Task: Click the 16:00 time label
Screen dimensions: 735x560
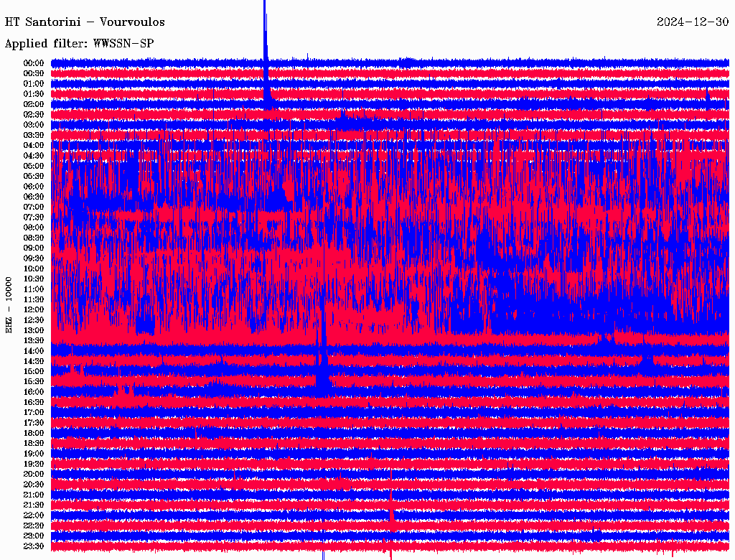Action: tap(34, 391)
